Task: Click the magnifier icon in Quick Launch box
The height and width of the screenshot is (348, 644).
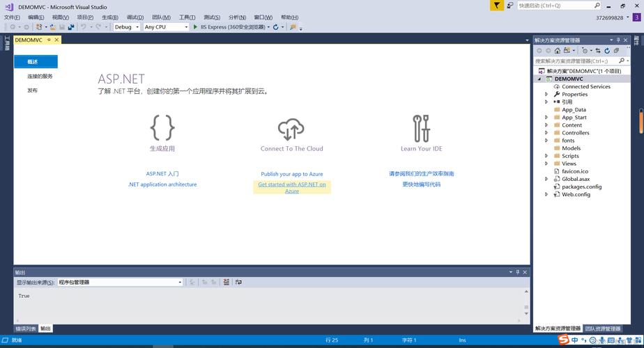Action: click(597, 6)
